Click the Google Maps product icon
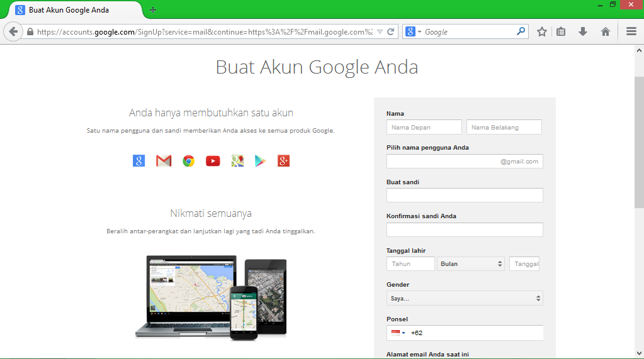Viewport: 644px width, 359px height. click(237, 161)
